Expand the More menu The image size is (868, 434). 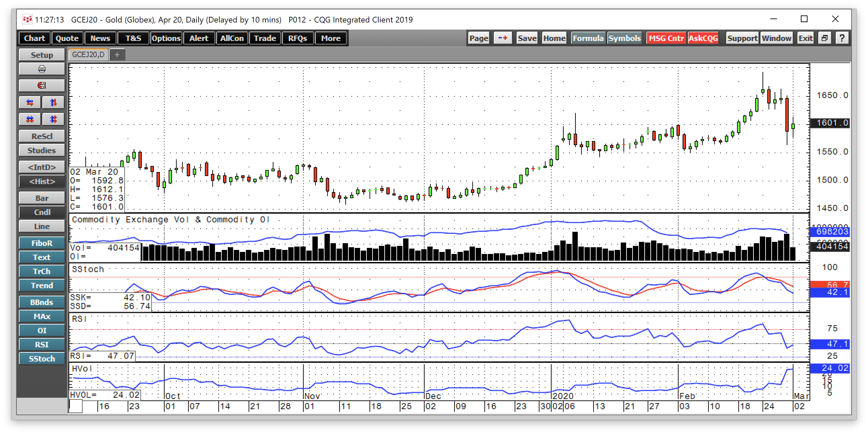pyautogui.click(x=331, y=38)
